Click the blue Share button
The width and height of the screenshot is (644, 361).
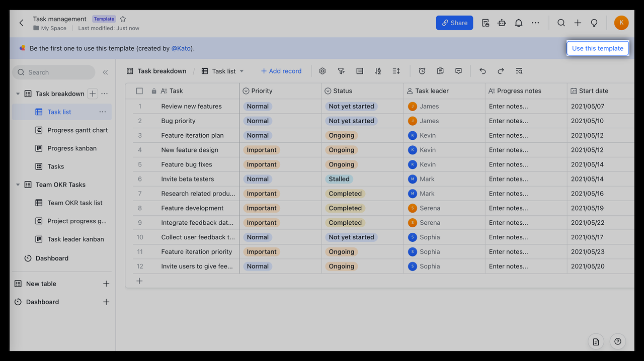454,23
